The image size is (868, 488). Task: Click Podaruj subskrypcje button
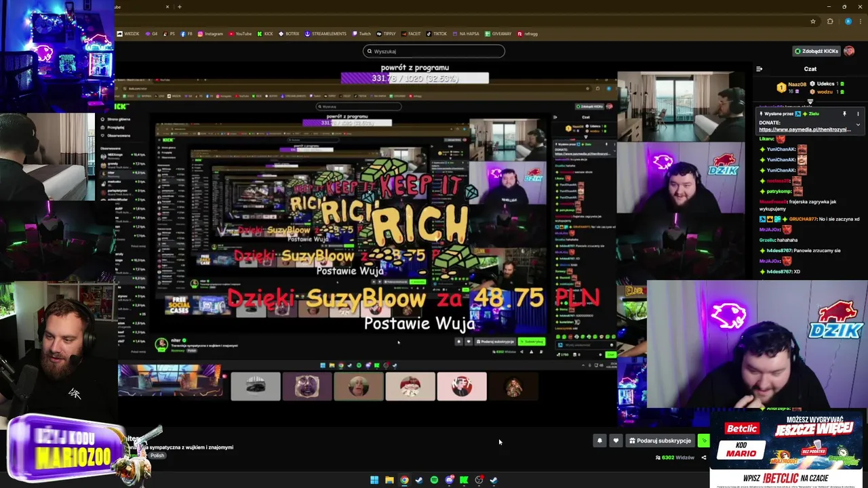[x=660, y=441]
